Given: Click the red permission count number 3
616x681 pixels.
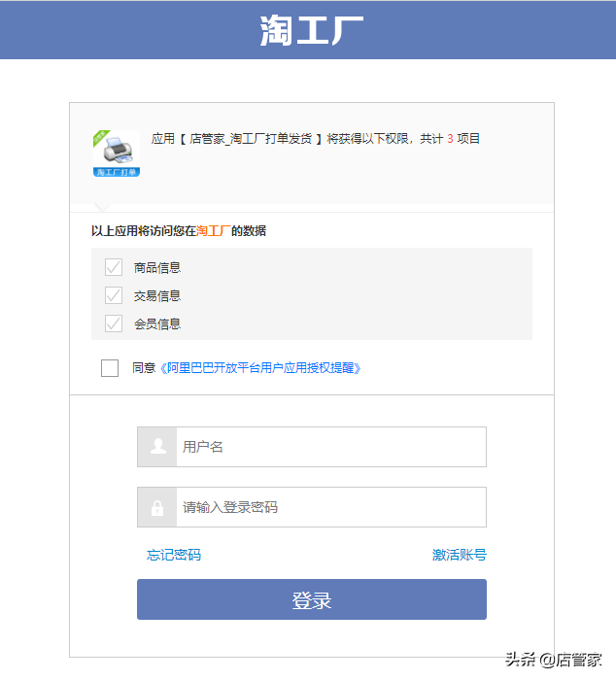Looking at the screenshot, I should (451, 139).
